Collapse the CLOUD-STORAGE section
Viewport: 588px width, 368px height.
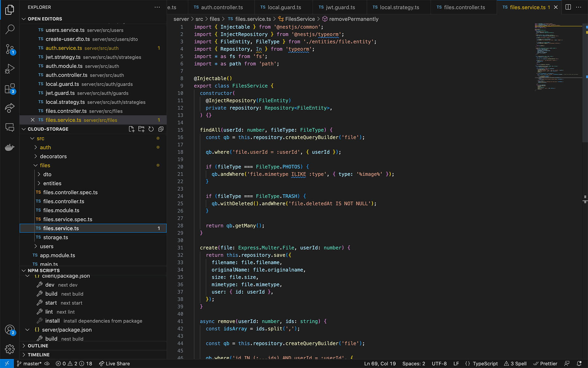point(24,129)
